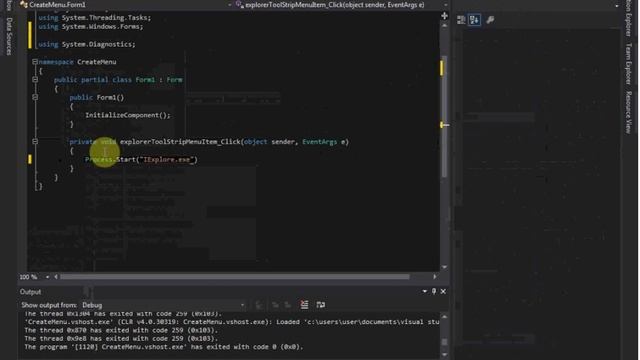Image resolution: width=640 pixels, height=360 pixels.
Task: Click the Output panel title
Action: [x=30, y=292]
